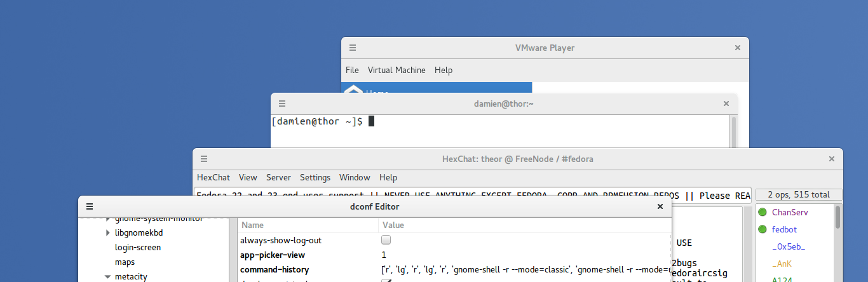
Task: Click the HexChat channel topic field
Action: [x=473, y=195]
